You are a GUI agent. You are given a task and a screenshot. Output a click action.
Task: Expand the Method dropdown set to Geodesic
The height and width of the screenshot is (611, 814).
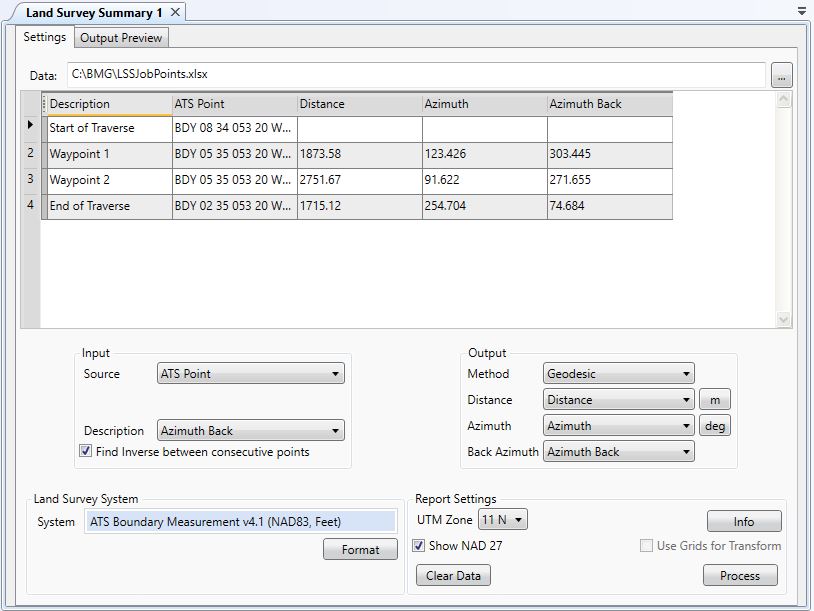point(619,374)
